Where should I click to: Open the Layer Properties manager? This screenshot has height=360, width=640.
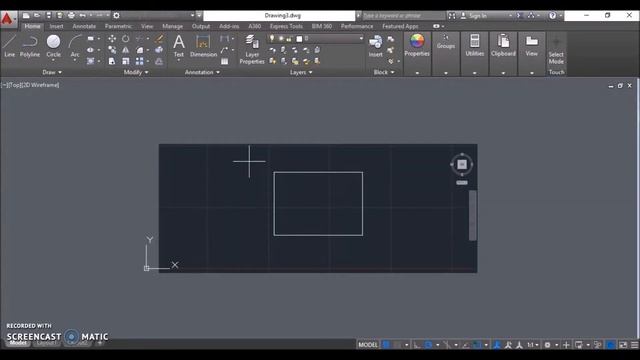pyautogui.click(x=252, y=49)
